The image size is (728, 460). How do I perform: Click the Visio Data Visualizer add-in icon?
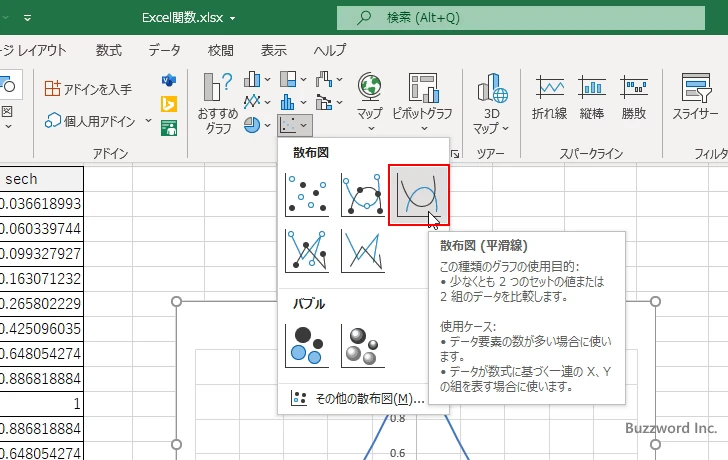(x=169, y=80)
